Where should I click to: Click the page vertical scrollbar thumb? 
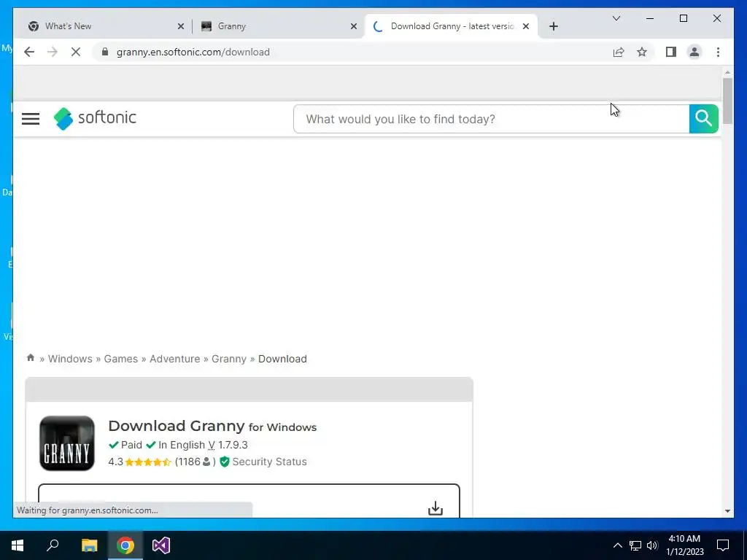727,101
